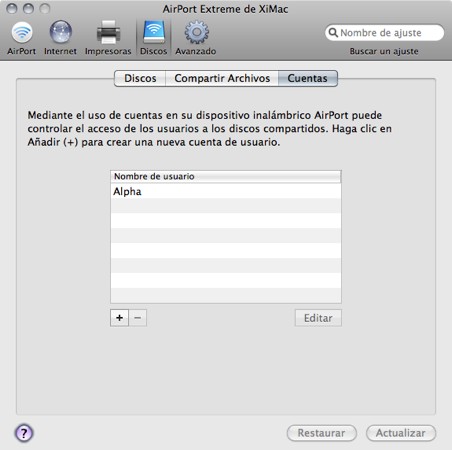
Task: Open help with the question mark button
Action: pos(24,433)
